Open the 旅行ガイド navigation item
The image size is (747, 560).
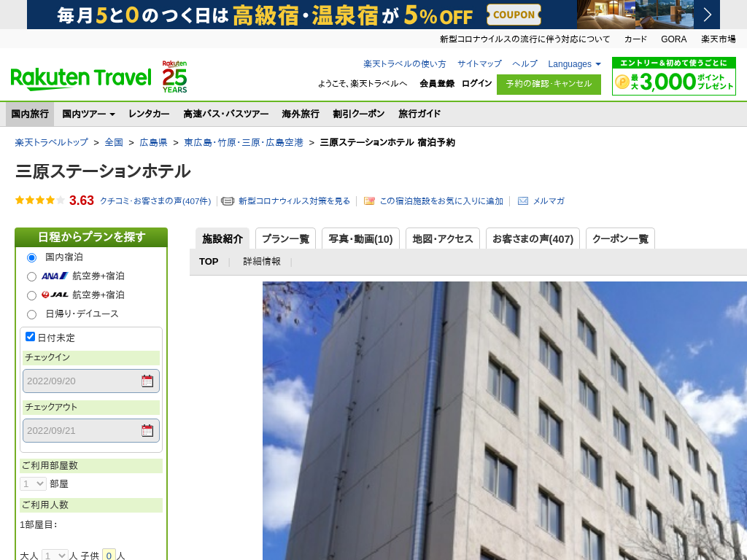point(419,114)
